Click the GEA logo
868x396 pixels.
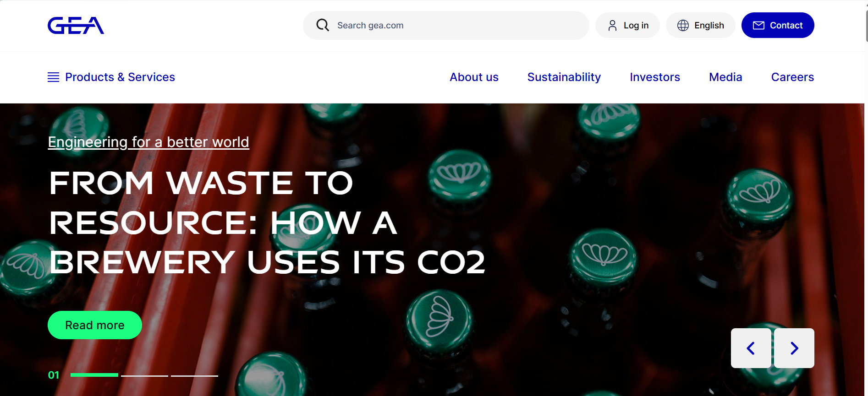(76, 26)
